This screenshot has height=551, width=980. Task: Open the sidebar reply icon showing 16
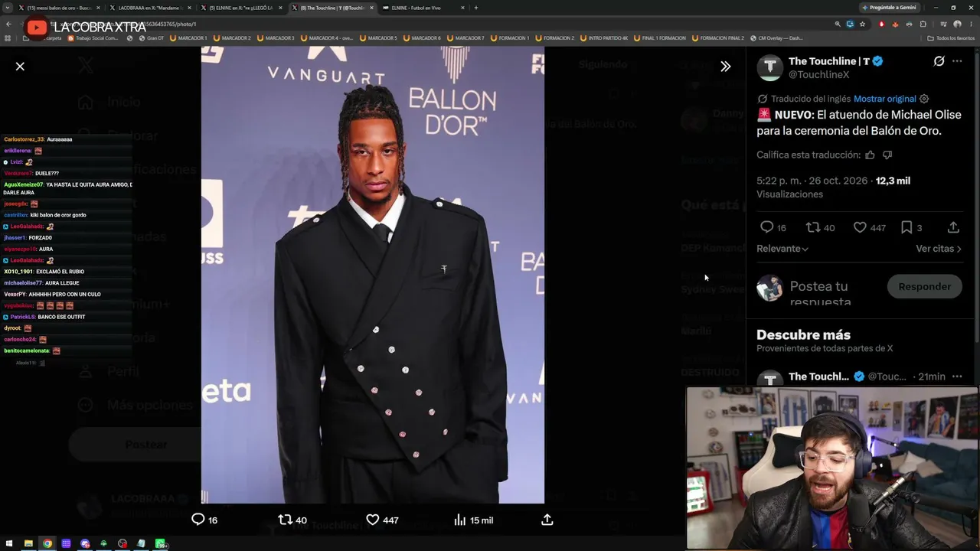pos(766,227)
